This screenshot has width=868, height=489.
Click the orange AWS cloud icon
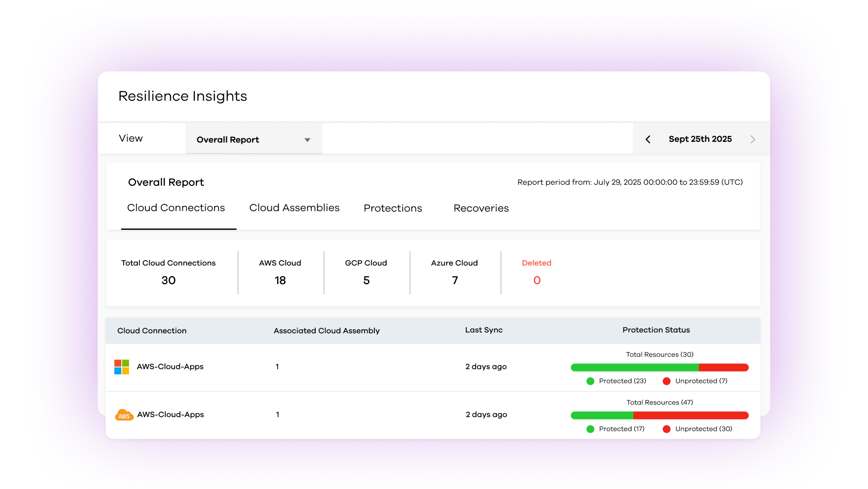(124, 415)
